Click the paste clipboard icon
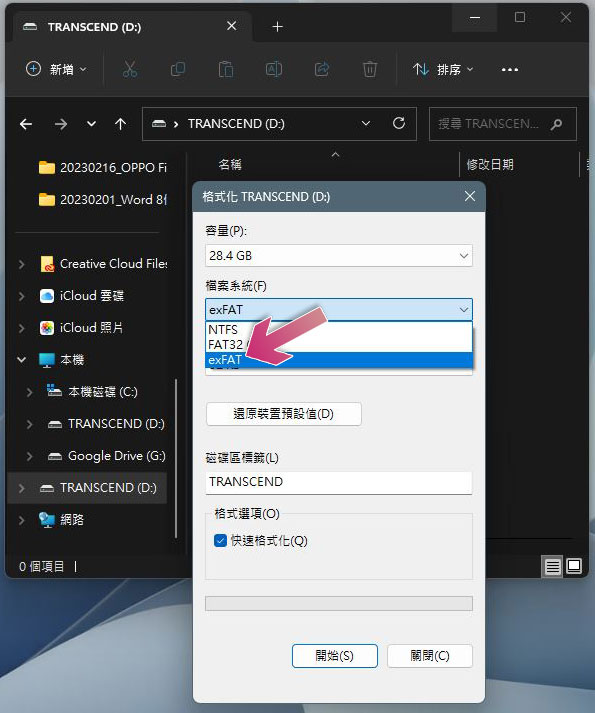This screenshot has height=713, width=595. tap(226, 70)
